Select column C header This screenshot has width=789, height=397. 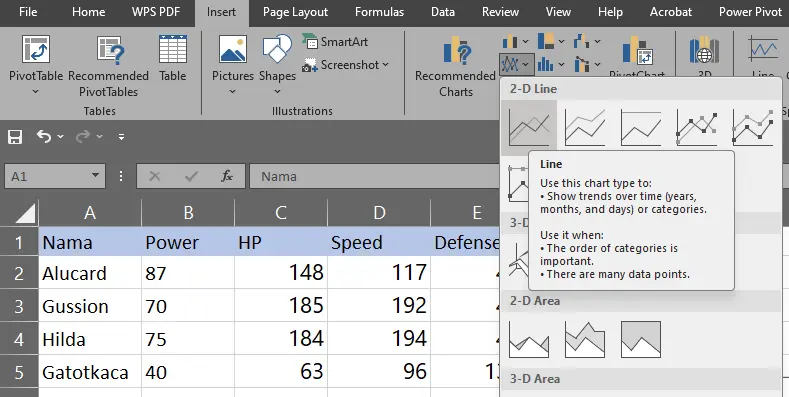(281, 213)
